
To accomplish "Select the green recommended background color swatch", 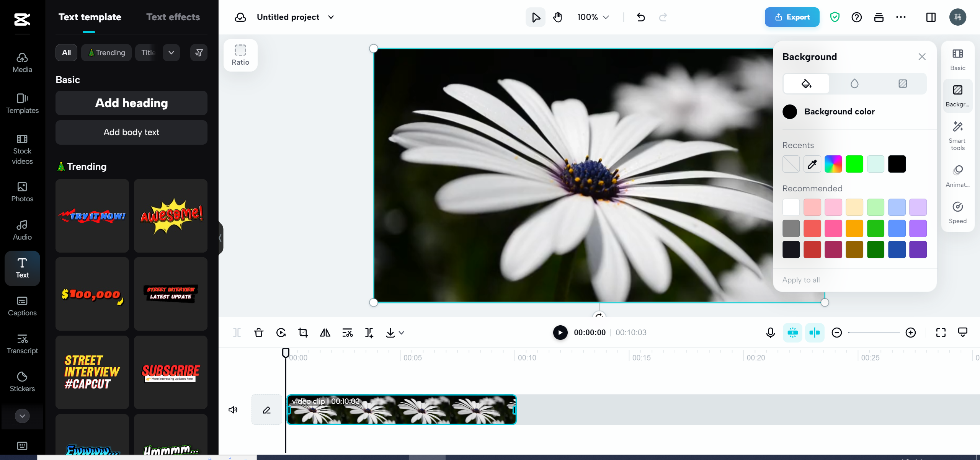I will [876, 228].
